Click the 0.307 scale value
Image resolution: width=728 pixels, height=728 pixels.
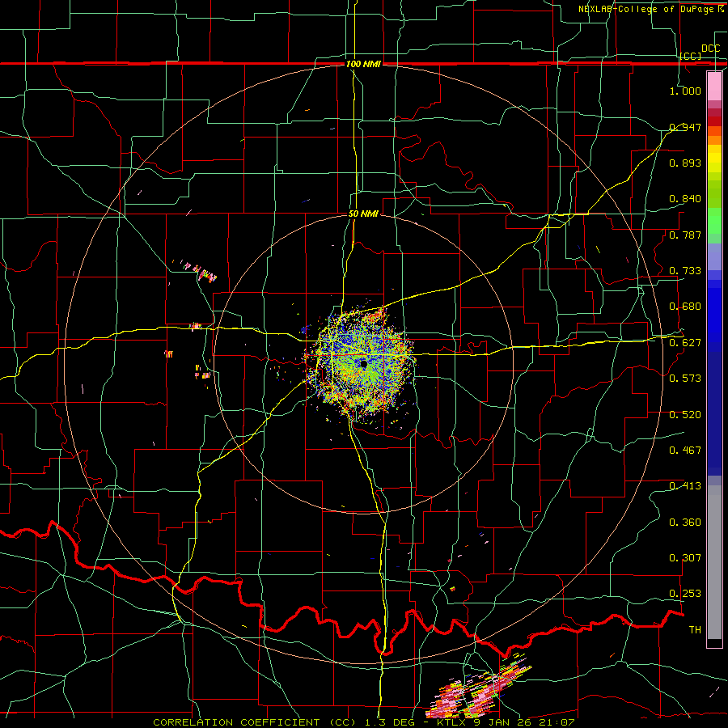click(685, 557)
